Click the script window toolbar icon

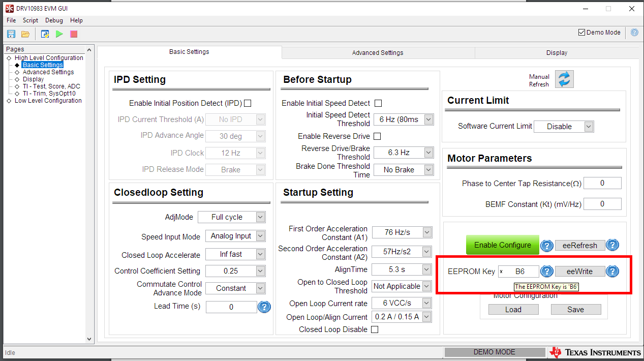point(45,34)
